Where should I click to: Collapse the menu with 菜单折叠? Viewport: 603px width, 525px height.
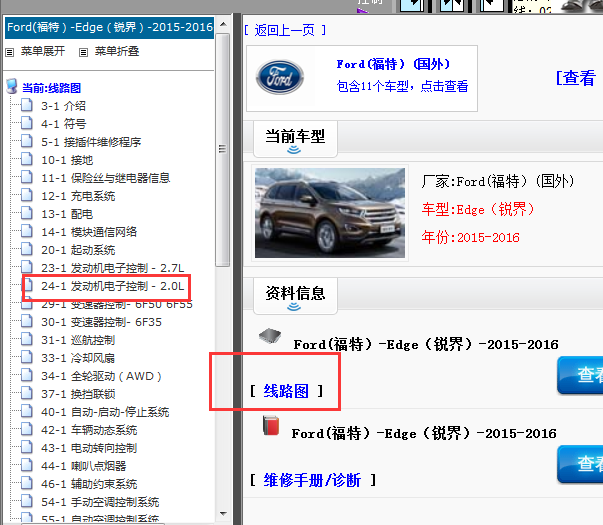(x=117, y=51)
